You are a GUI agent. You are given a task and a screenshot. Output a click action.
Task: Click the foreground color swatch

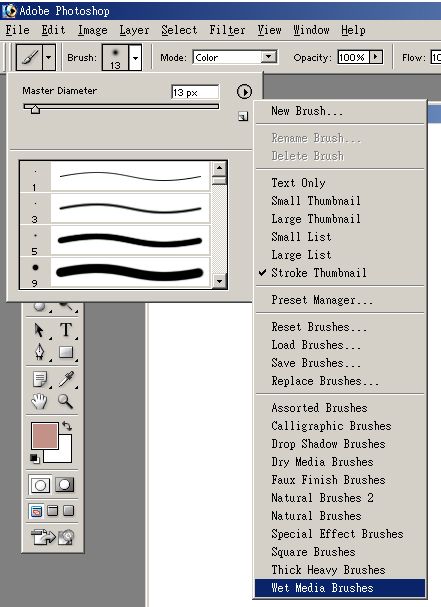pyautogui.click(x=45, y=435)
